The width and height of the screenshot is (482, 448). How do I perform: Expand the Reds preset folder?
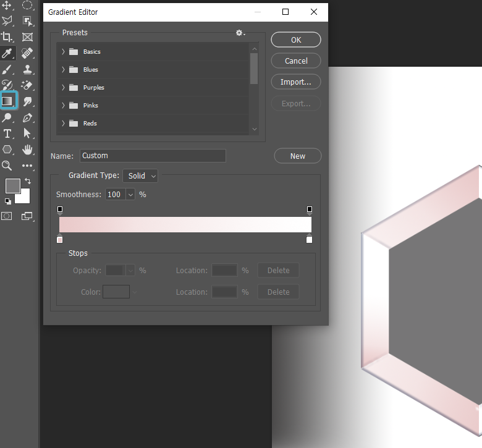coord(63,124)
